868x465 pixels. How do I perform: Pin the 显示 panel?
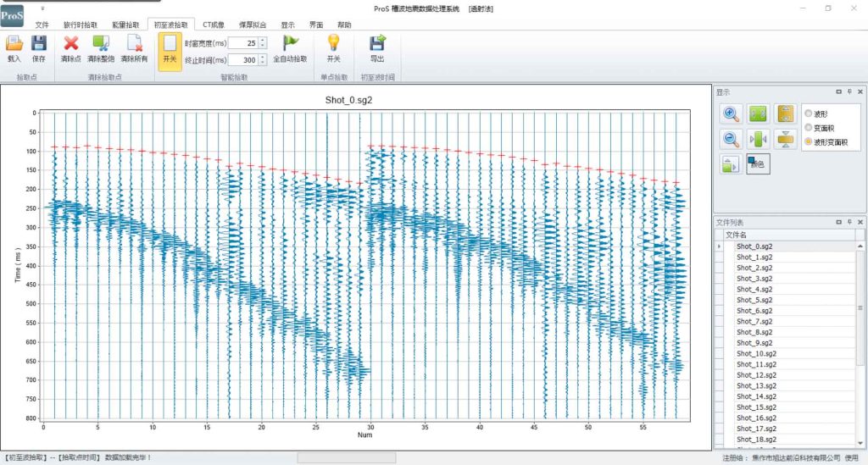coord(849,91)
